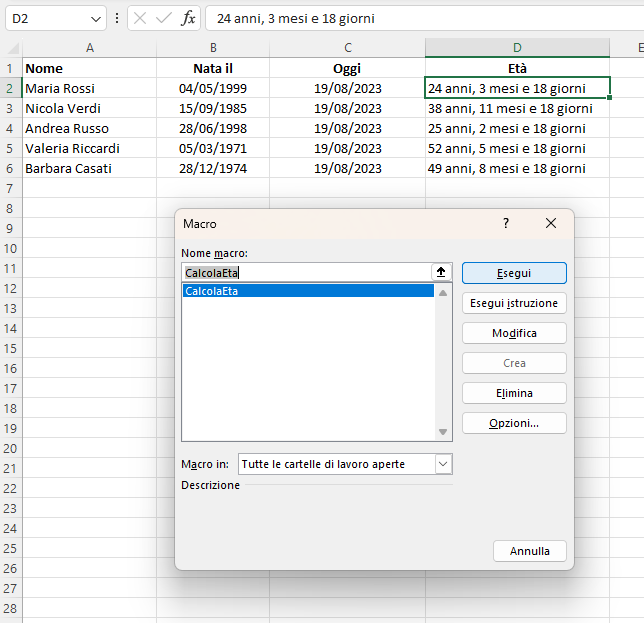The height and width of the screenshot is (623, 644).
Task: Click the 'Età' header cell
Action: click(518, 69)
